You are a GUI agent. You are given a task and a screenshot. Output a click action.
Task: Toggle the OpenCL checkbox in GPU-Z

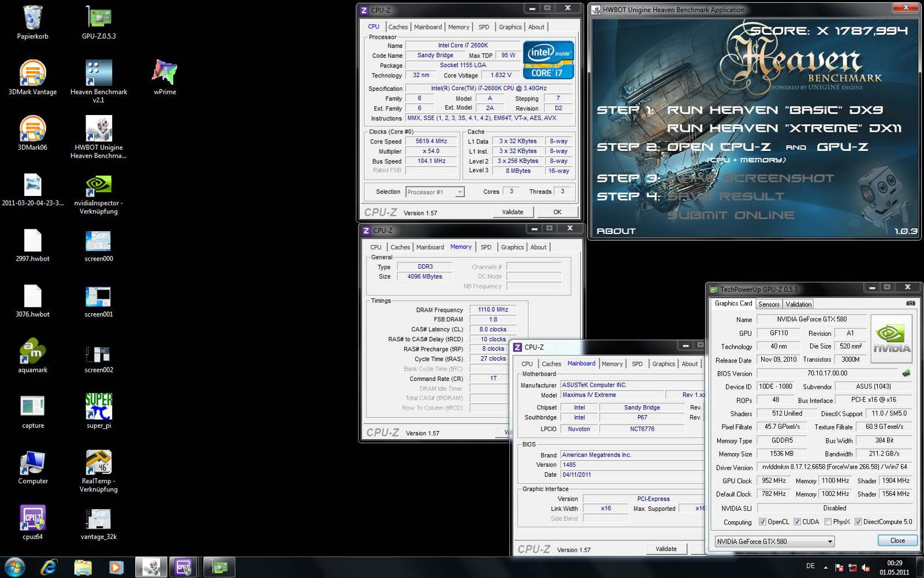(762, 522)
